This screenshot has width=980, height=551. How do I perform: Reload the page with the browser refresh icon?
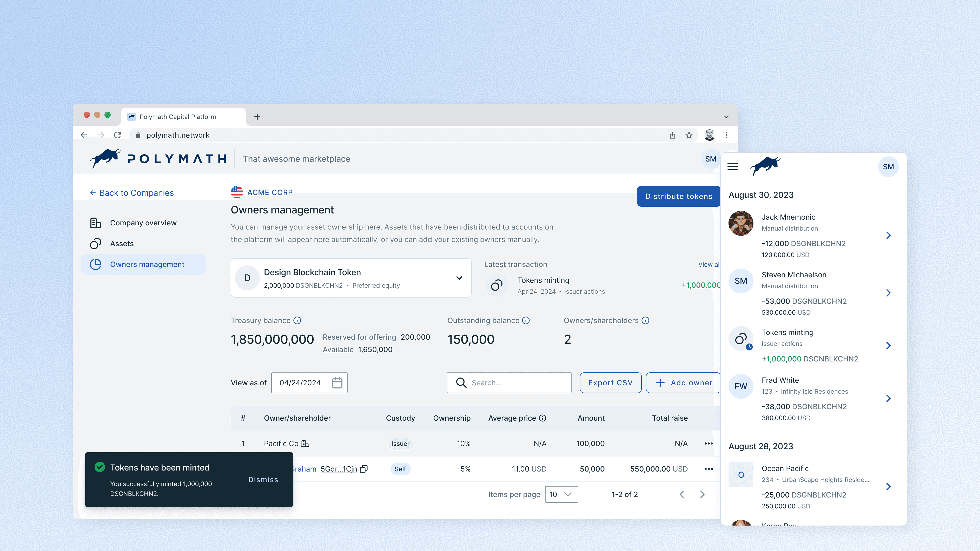(x=117, y=135)
